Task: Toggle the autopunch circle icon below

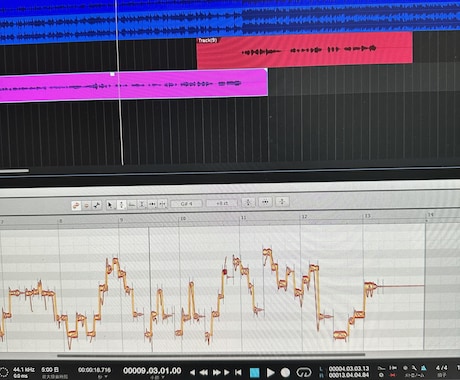Action: point(381,375)
